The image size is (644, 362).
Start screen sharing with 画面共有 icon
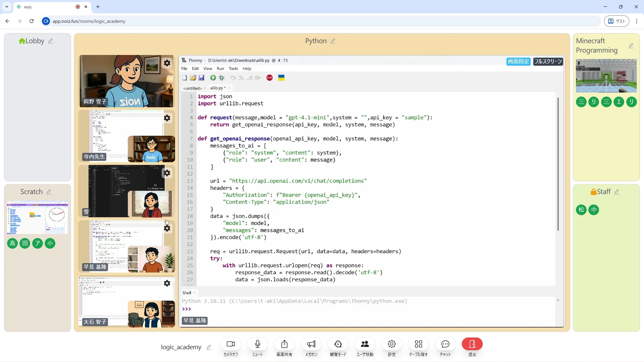pos(284,344)
